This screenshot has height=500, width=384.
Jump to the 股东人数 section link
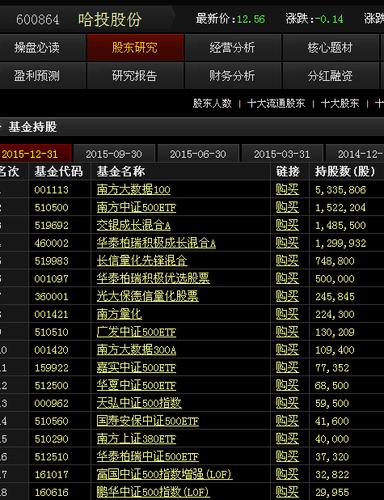coord(212,103)
